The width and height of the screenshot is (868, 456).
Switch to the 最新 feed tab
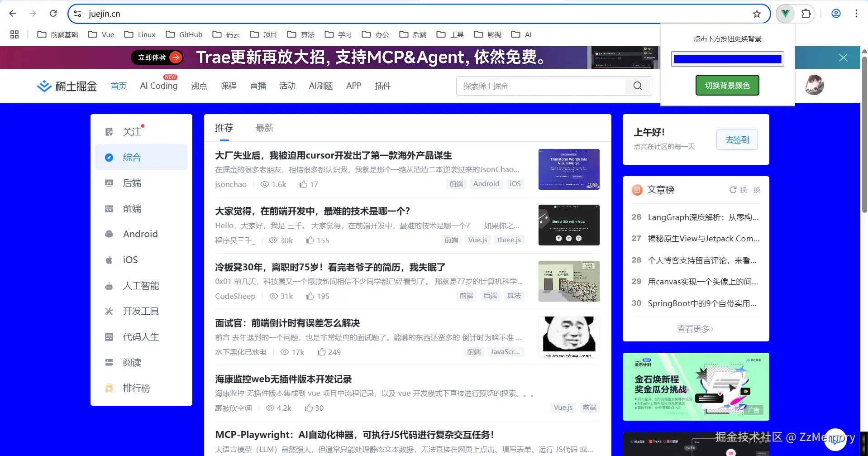265,128
